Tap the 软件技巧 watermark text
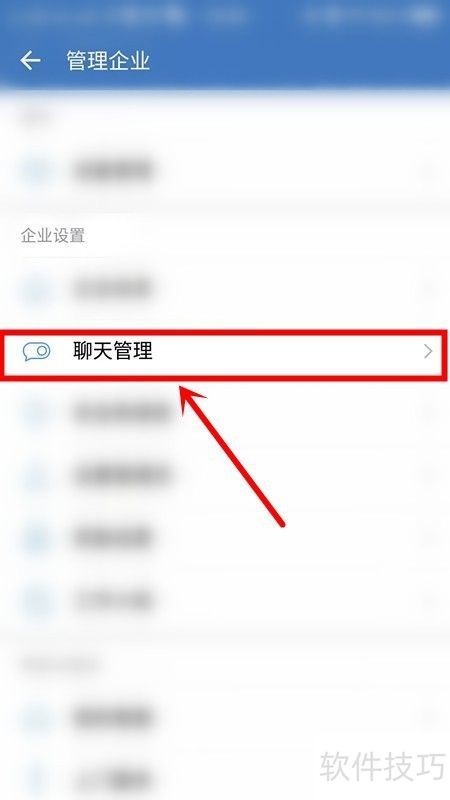450x800 pixels. click(382, 766)
